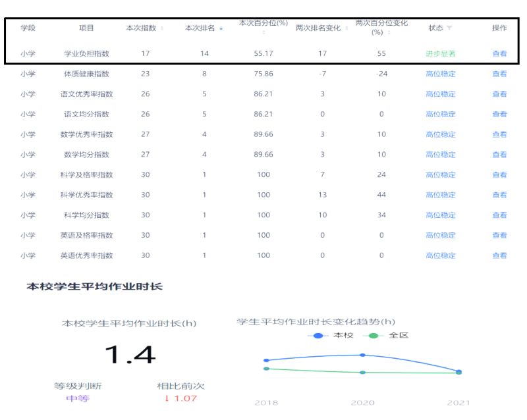The height and width of the screenshot is (420, 527).
Task: Select the 学业负担指数 project cell
Action: 86,53
